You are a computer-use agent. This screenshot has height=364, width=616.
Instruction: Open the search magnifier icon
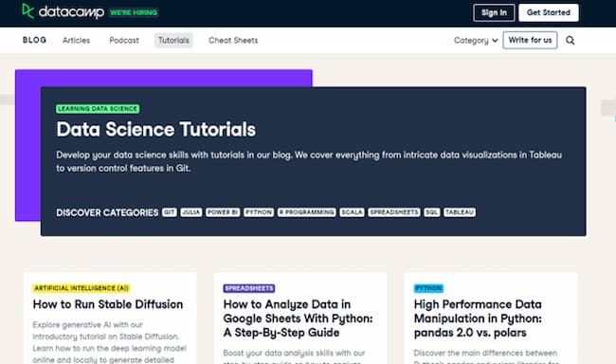570,40
